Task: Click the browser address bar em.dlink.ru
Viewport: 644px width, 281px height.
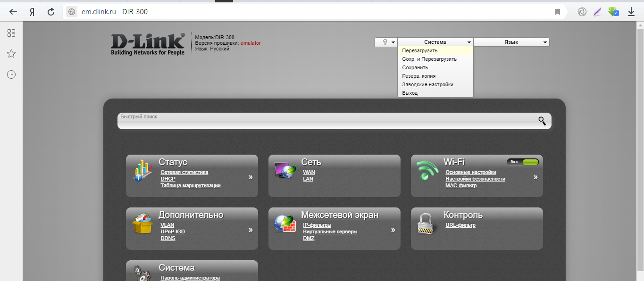Action: [x=98, y=12]
